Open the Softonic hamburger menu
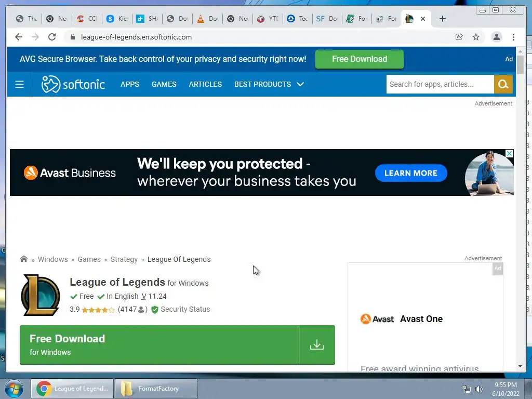 [x=20, y=84]
